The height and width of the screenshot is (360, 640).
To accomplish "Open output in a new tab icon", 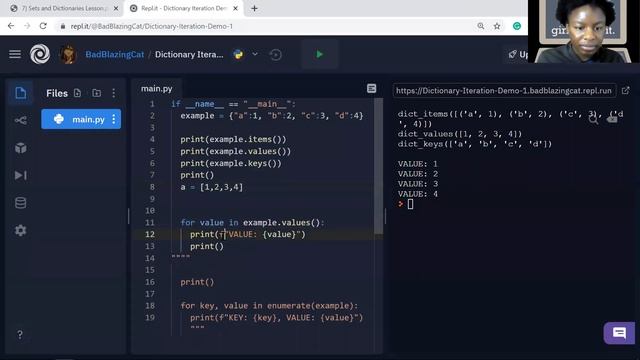I will click(x=625, y=91).
